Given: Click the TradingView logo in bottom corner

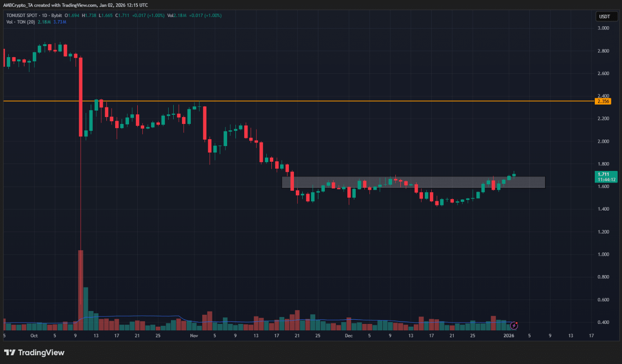Looking at the screenshot, I should coord(34,353).
